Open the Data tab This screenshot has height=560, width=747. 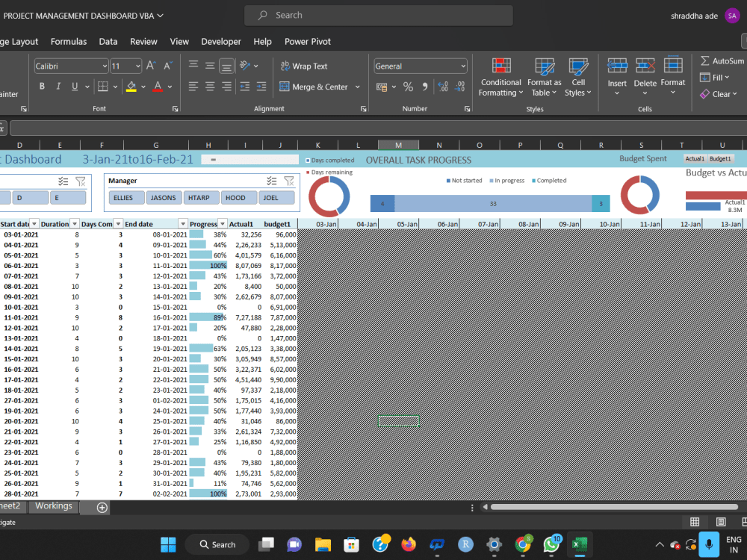108,41
